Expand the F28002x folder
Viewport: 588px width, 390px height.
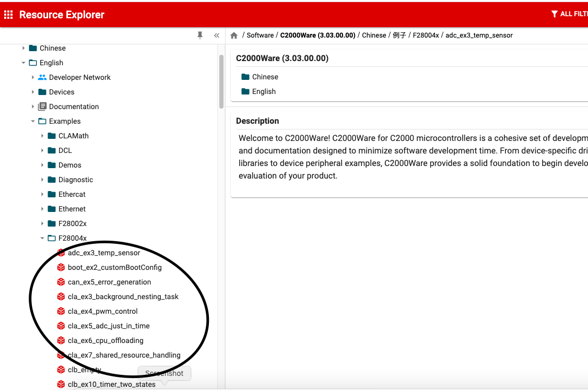coord(43,223)
